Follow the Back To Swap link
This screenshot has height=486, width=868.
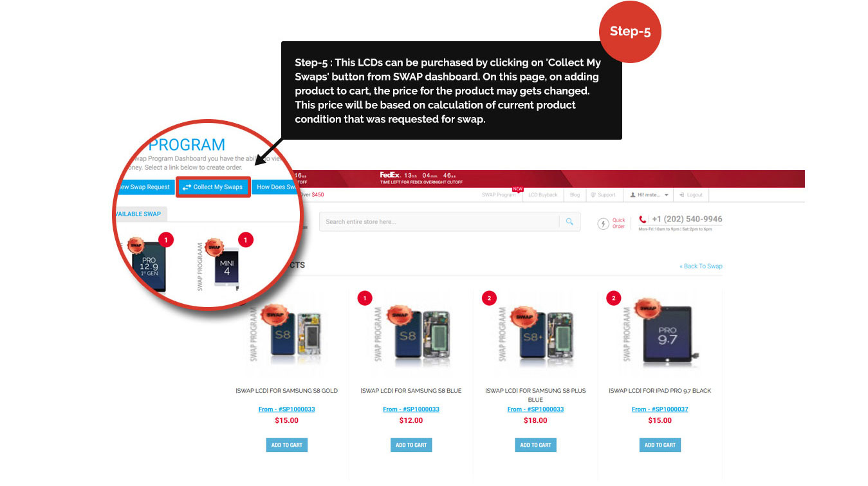click(701, 266)
